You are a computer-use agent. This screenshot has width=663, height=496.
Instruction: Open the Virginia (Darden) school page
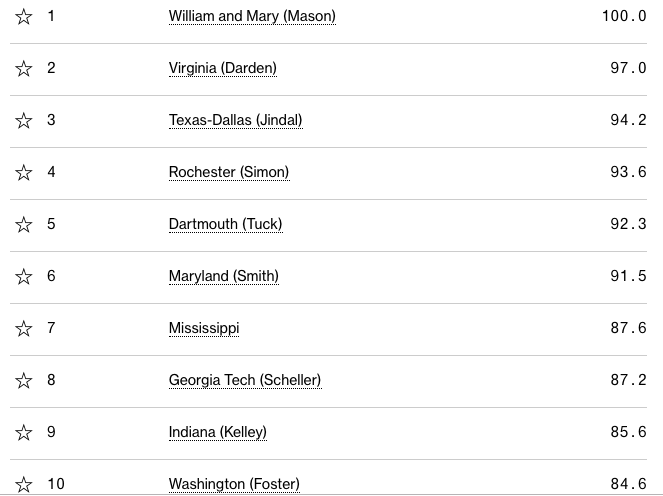(222, 68)
